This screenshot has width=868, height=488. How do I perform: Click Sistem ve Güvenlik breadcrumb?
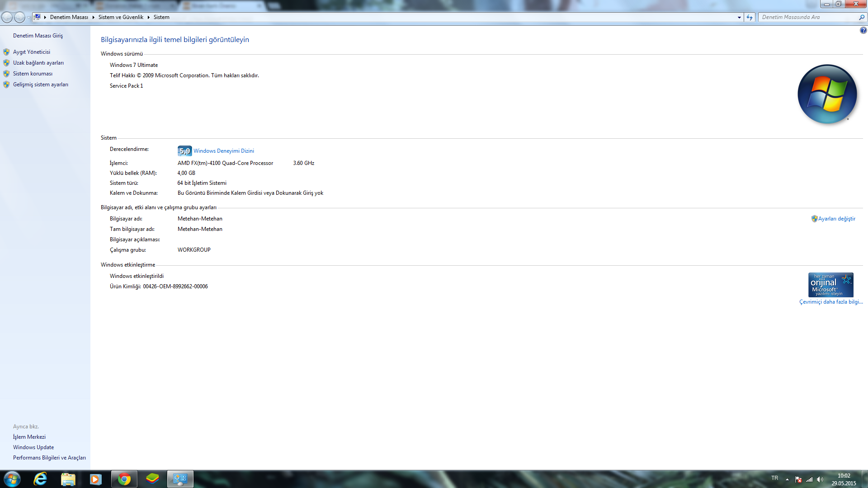[x=121, y=17]
